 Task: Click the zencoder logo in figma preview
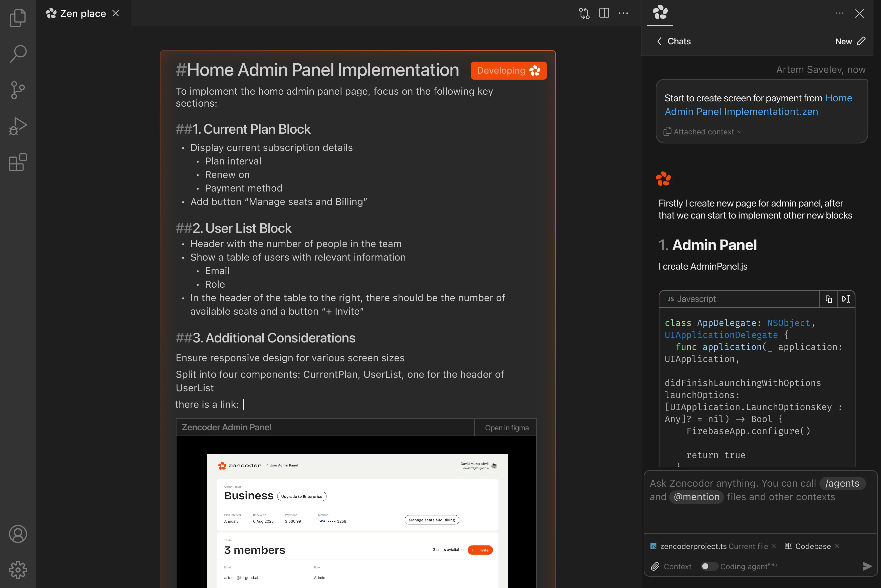240,465
